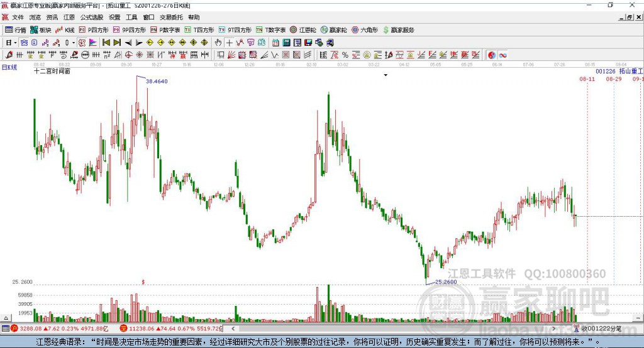The height and width of the screenshot is (348, 644).
Task: Open the P四方形 tool
Action: [x=94, y=30]
